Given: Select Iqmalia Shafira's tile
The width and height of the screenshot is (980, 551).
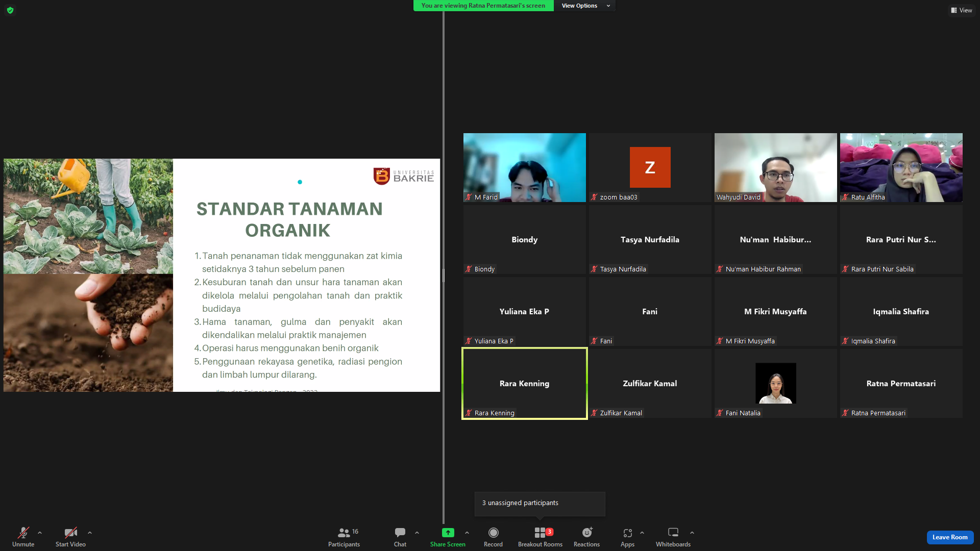Looking at the screenshot, I should coord(901,311).
